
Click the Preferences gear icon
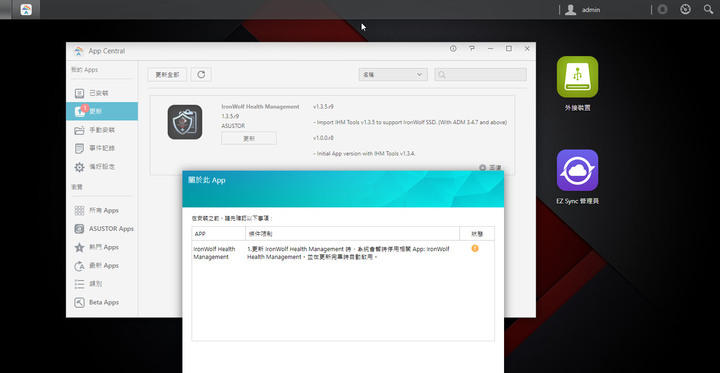click(x=79, y=167)
